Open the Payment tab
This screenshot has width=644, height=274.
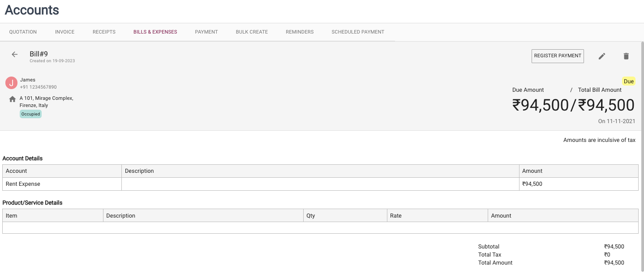[206, 32]
